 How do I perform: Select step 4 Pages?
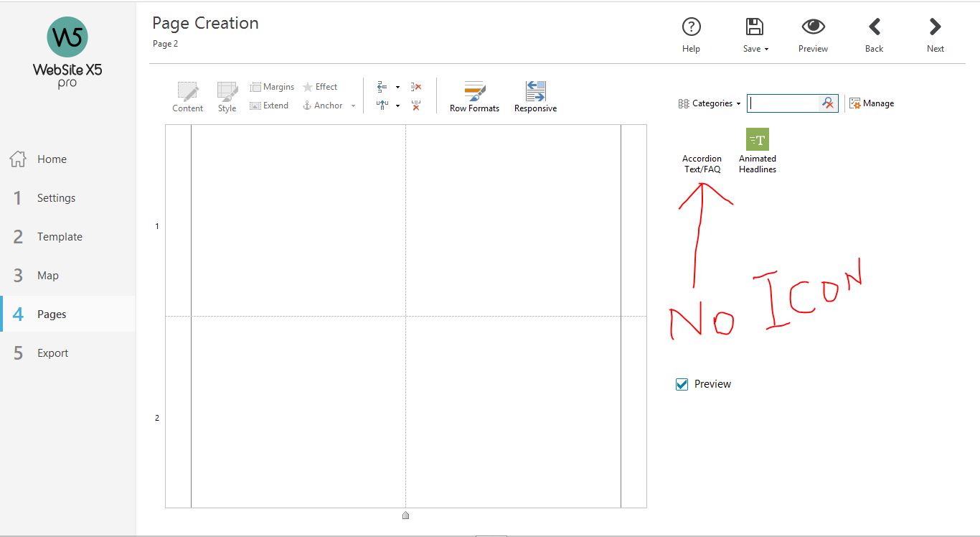(x=67, y=314)
